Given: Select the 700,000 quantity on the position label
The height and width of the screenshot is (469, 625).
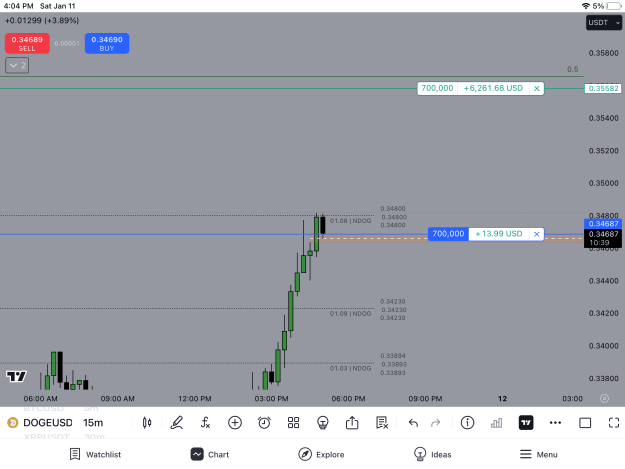Looking at the screenshot, I should tap(448, 234).
